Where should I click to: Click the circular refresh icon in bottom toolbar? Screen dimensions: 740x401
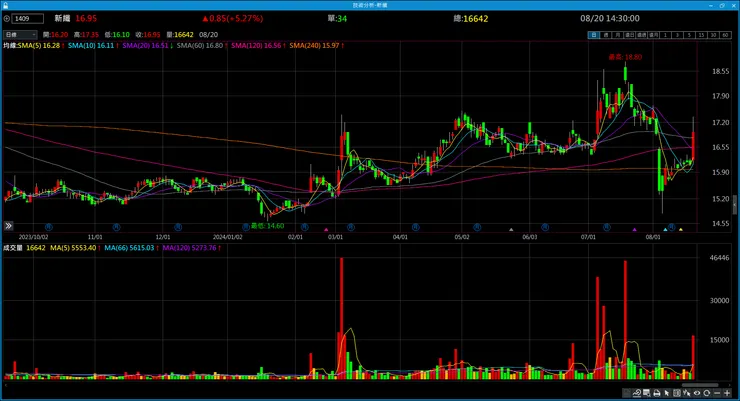[706, 393]
